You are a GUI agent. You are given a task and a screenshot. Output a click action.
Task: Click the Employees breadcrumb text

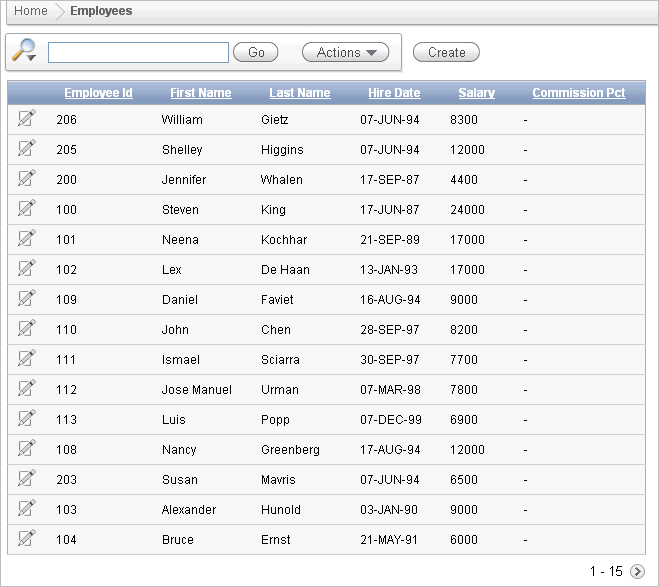tap(101, 11)
